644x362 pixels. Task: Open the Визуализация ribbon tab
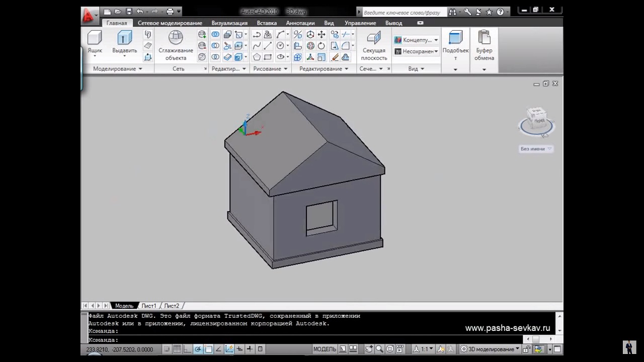tap(229, 23)
